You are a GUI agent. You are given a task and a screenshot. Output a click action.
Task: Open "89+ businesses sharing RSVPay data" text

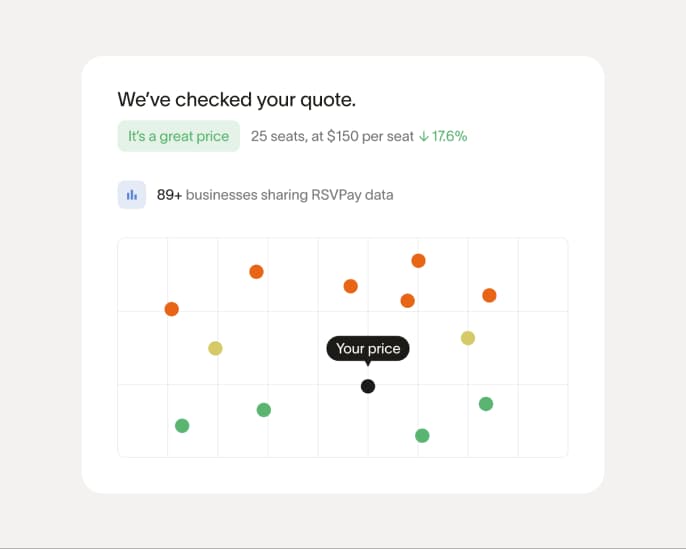(x=275, y=195)
